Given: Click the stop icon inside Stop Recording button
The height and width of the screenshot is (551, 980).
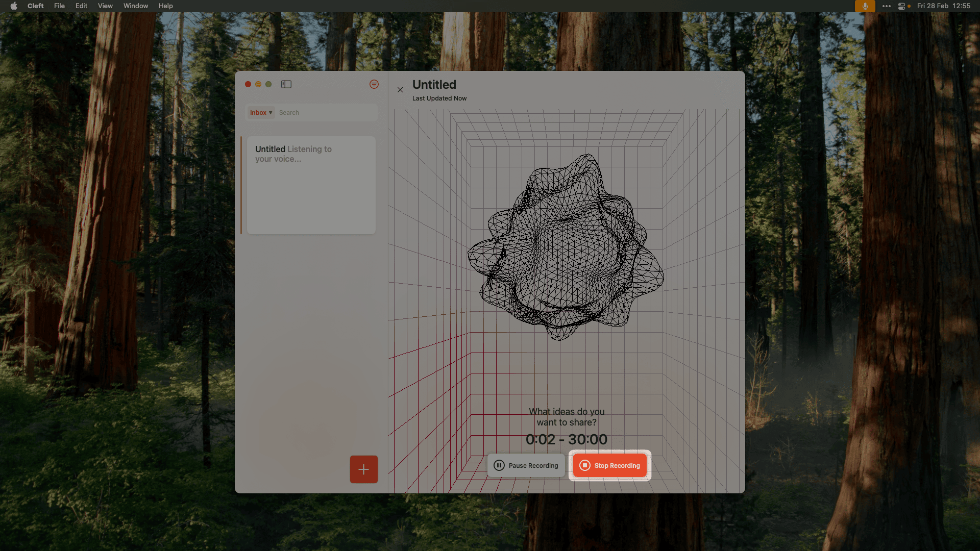Looking at the screenshot, I should [584, 465].
